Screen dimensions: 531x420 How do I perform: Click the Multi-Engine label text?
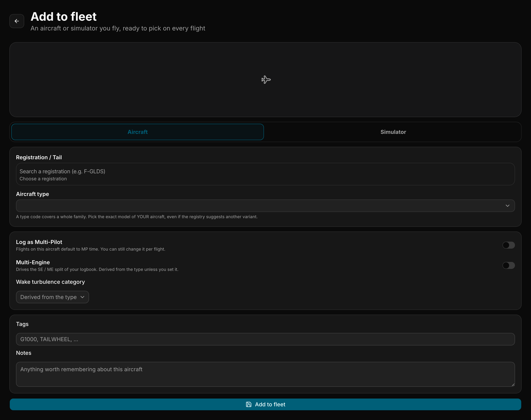tap(33, 262)
